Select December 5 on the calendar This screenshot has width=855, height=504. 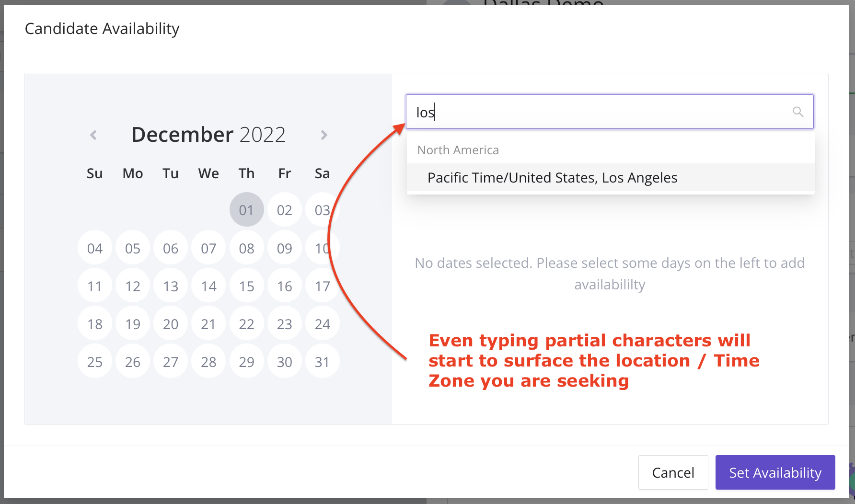click(132, 248)
